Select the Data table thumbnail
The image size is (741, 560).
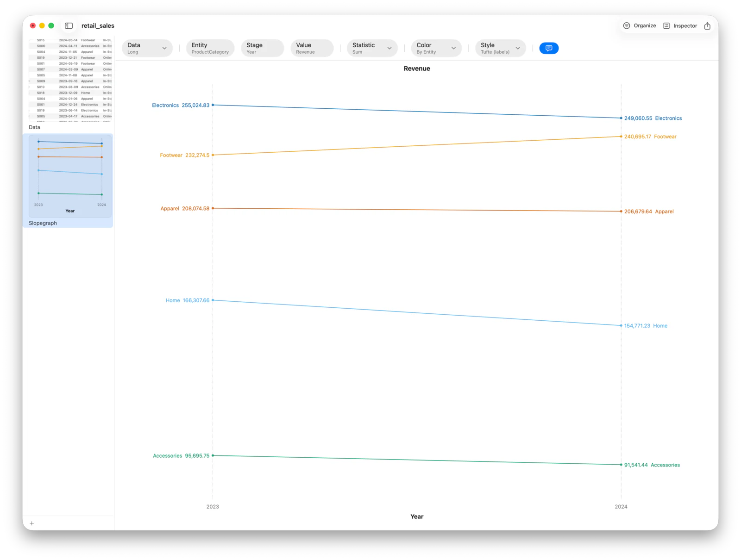click(70, 81)
